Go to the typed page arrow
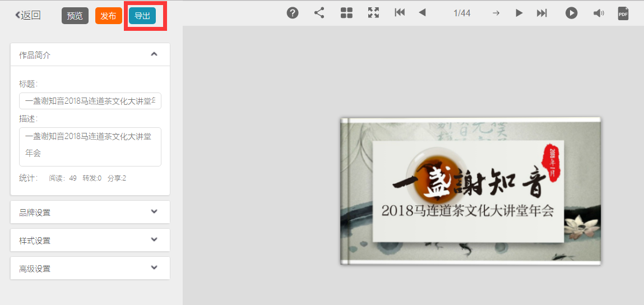This screenshot has width=644, height=305. (x=496, y=13)
